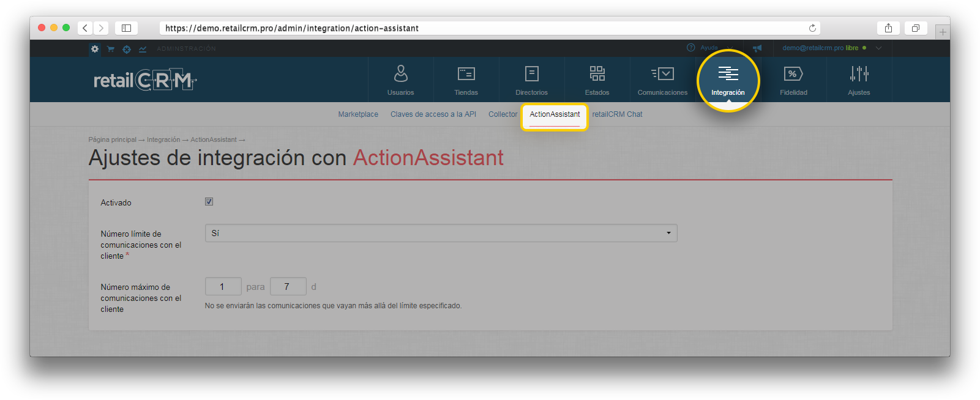Viewport: 980px width, 400px height.
Task: Click the 'Ajustes de integración con ActionAssistant' heading
Action: pyautogui.click(x=296, y=158)
